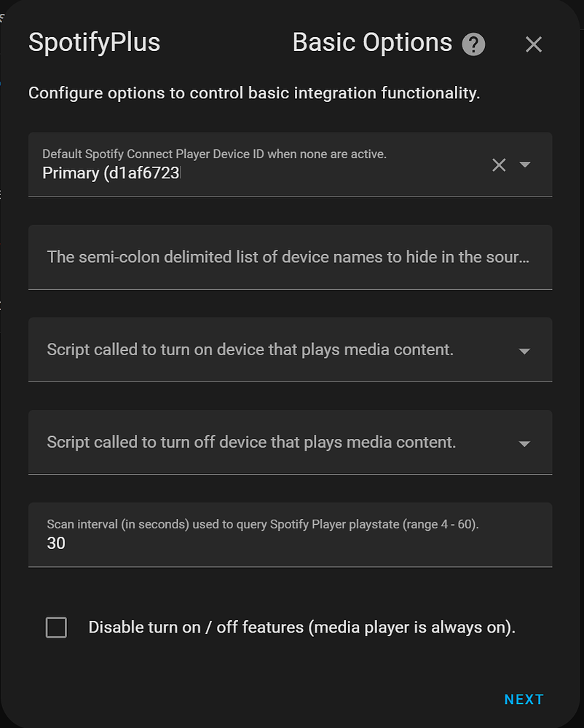Click the turn-off script dropdown arrow icon
Viewport: 584px width, 728px height.
(525, 443)
